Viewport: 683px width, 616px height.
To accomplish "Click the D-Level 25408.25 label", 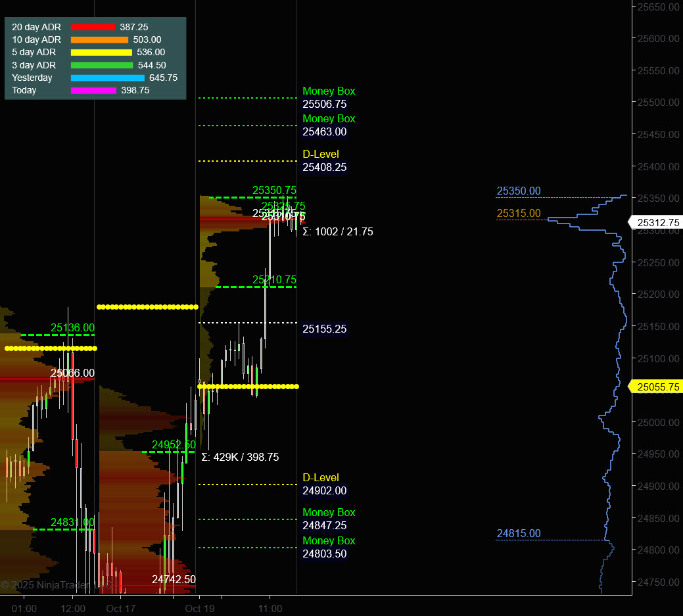I will pos(324,160).
